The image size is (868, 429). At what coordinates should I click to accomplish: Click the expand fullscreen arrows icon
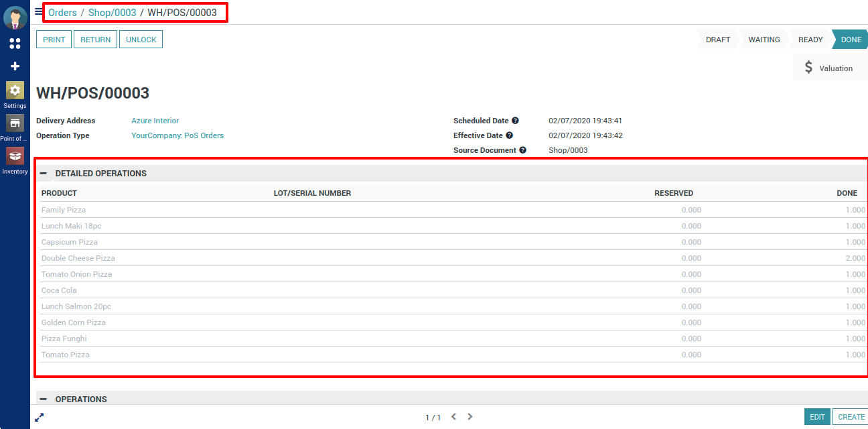[x=40, y=417]
